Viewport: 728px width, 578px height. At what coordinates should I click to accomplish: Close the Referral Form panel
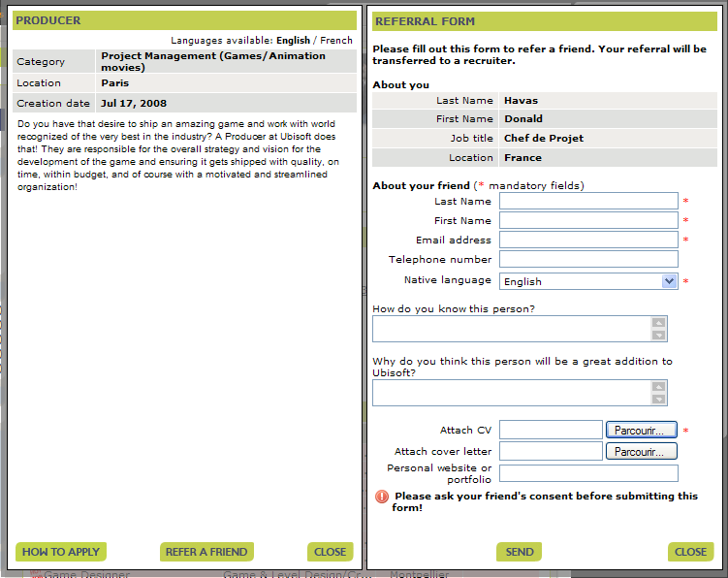(690, 552)
